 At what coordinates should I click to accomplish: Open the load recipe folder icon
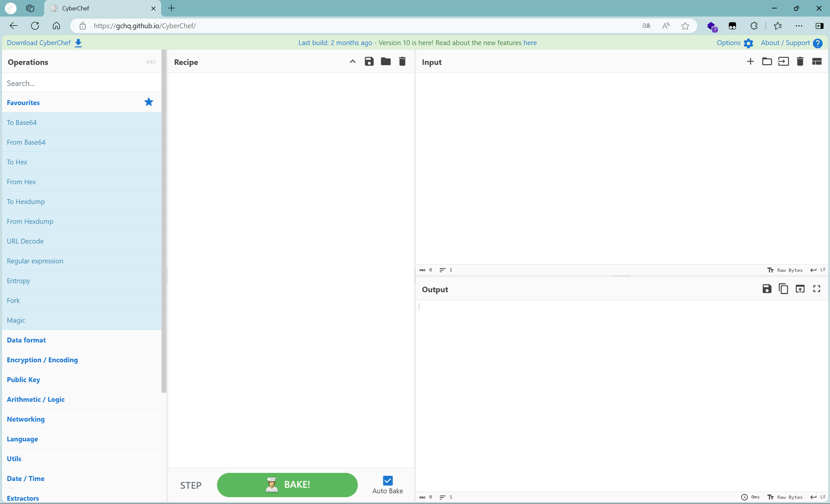(385, 62)
